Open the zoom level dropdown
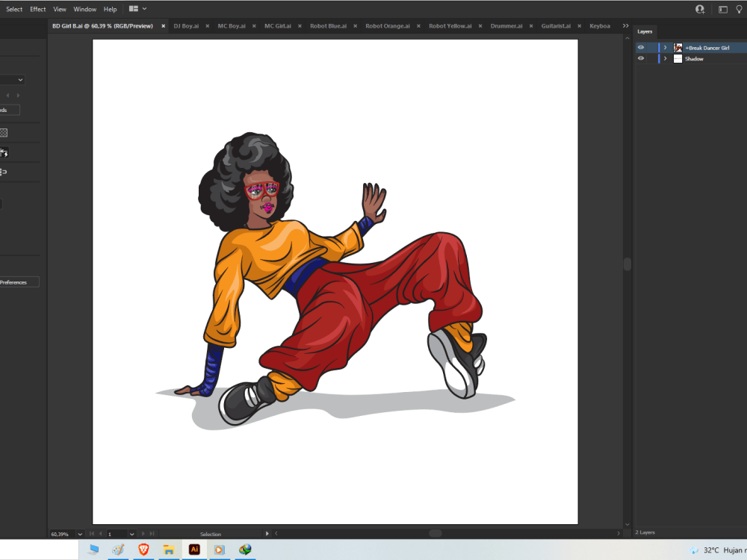This screenshot has height=560, width=747. (x=80, y=535)
